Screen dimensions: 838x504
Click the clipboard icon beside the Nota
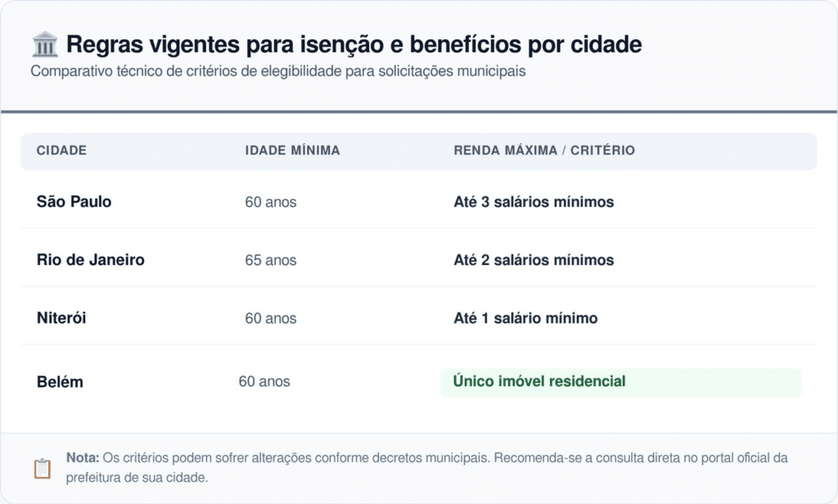coord(42,469)
